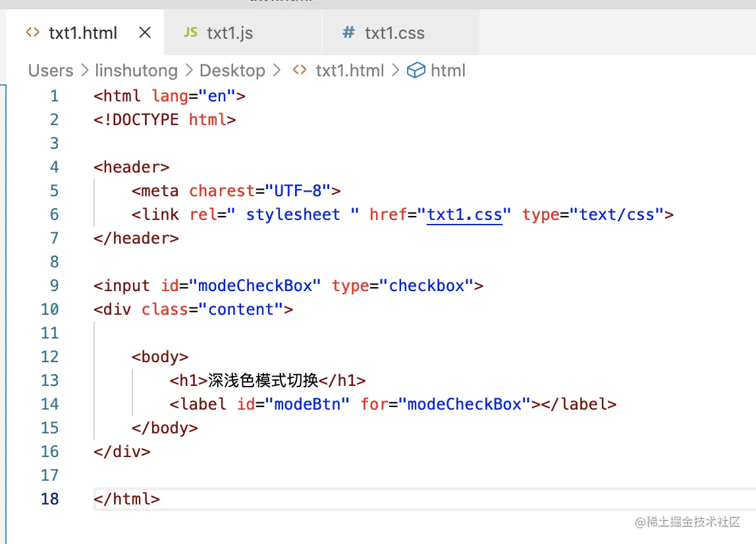Expand txt1.html breadcrumb file list

(350, 70)
